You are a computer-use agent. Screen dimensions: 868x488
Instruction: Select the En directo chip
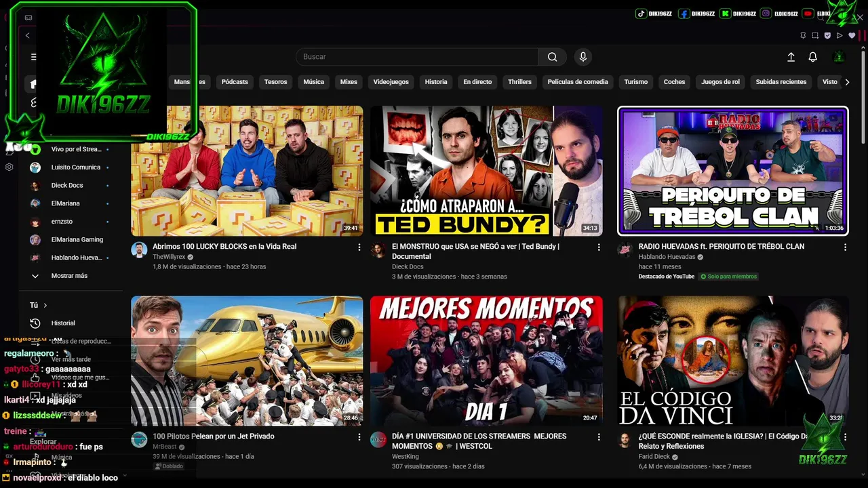tap(477, 82)
